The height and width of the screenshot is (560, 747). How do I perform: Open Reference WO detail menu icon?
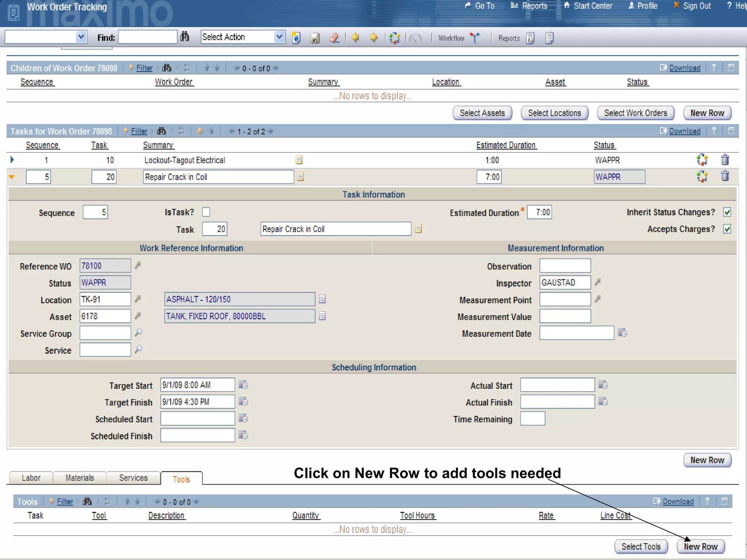click(x=138, y=265)
